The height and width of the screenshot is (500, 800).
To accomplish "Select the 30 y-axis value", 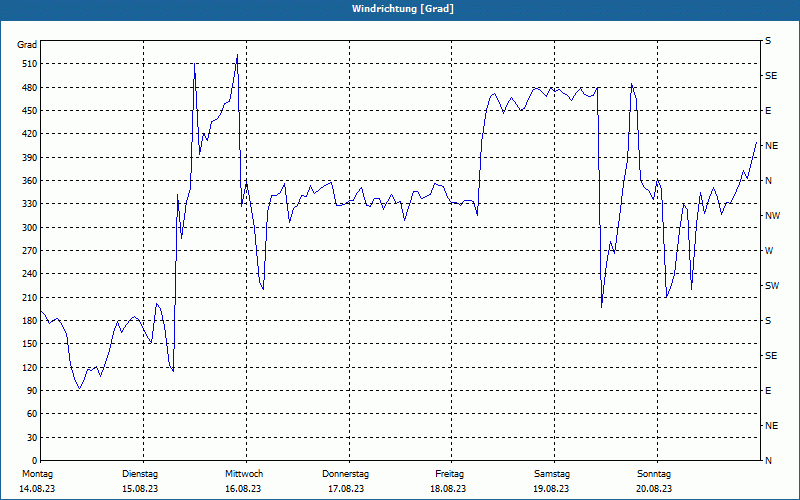I will tap(32, 437).
